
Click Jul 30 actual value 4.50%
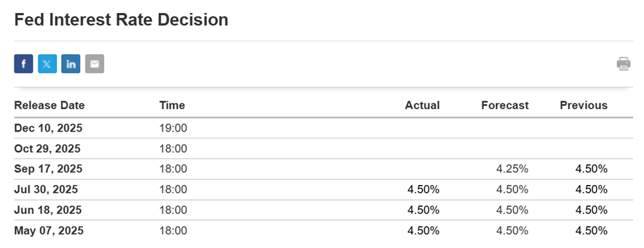423,189
